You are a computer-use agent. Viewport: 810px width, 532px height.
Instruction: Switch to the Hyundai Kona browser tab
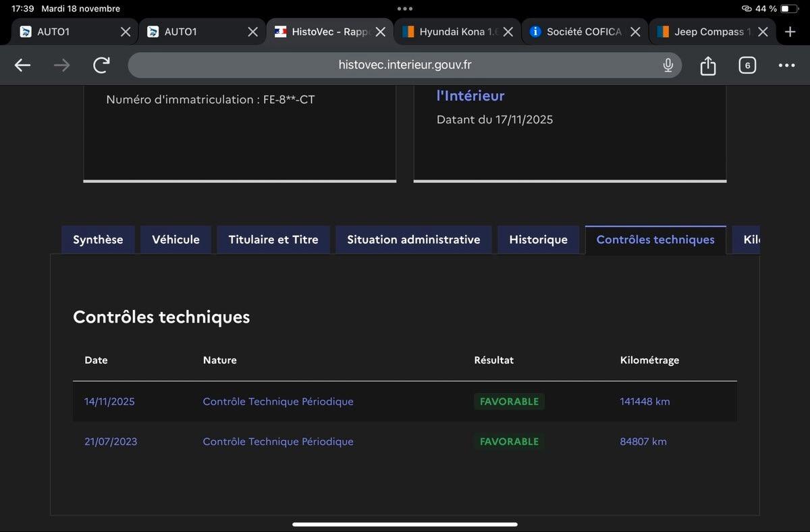pos(451,32)
